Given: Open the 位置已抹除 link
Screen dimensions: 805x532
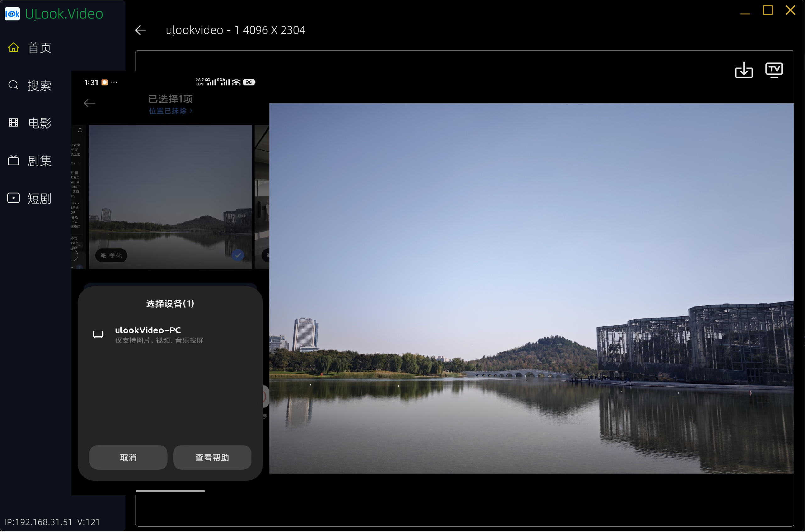Looking at the screenshot, I should click(171, 111).
